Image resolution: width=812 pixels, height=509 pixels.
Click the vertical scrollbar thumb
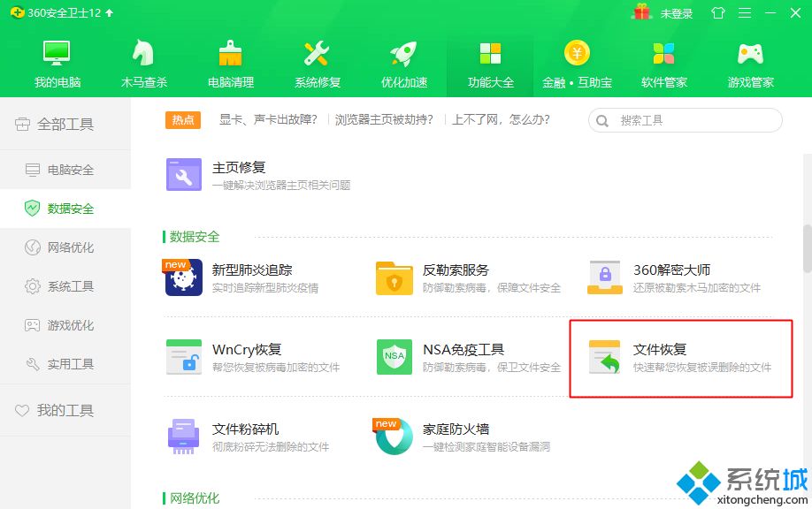808,248
